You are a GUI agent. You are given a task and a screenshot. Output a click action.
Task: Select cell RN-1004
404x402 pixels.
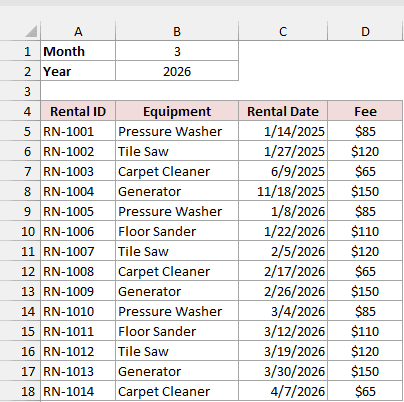tap(78, 191)
